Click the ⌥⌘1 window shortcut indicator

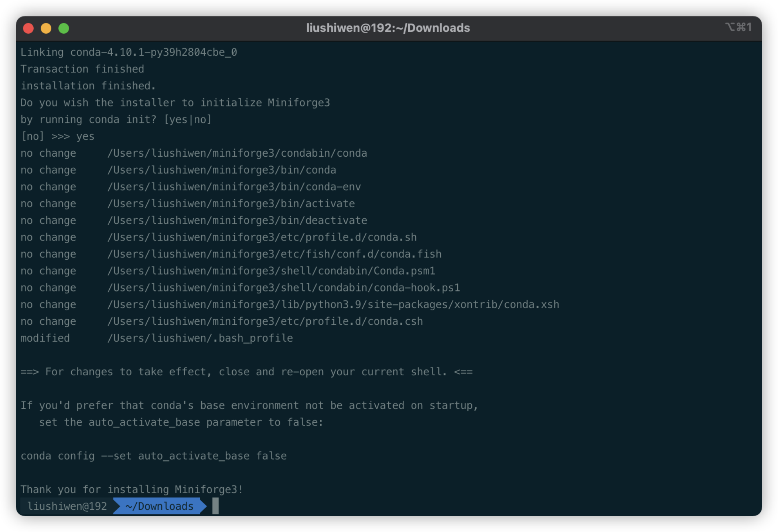point(738,27)
